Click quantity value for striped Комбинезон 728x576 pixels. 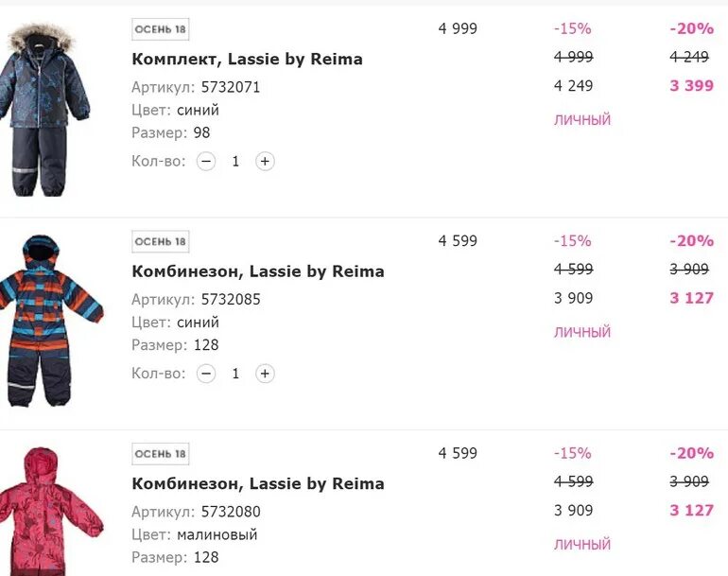tap(235, 374)
